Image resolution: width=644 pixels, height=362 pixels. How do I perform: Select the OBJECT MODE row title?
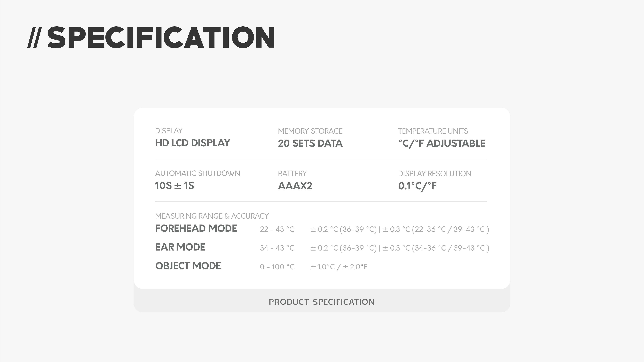pos(188,266)
